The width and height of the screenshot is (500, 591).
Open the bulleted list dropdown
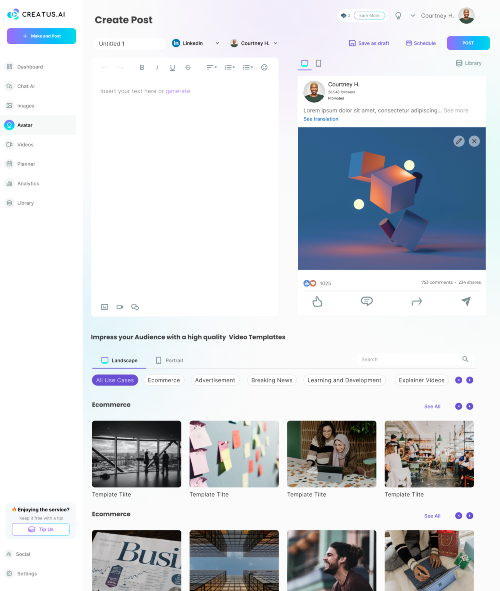(248, 67)
